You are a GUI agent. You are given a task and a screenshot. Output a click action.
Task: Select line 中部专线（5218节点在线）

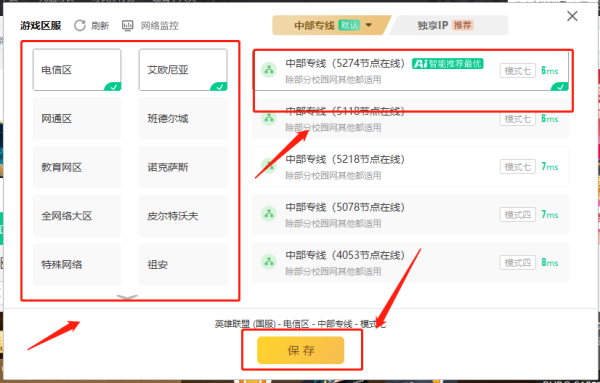point(411,166)
